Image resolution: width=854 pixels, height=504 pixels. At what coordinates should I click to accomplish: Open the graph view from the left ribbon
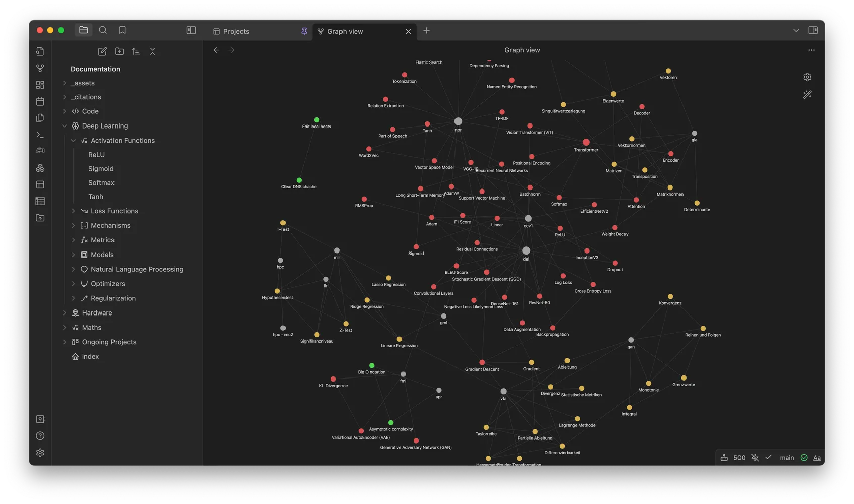click(x=40, y=68)
